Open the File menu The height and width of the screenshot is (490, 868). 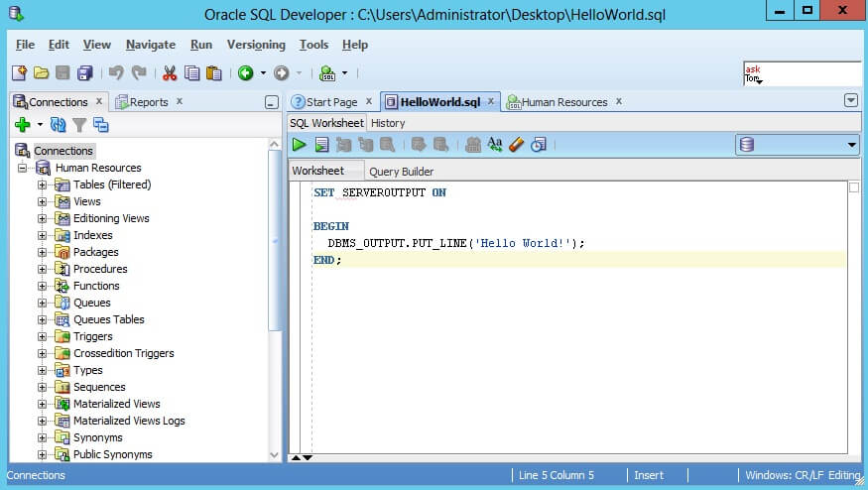click(x=25, y=45)
